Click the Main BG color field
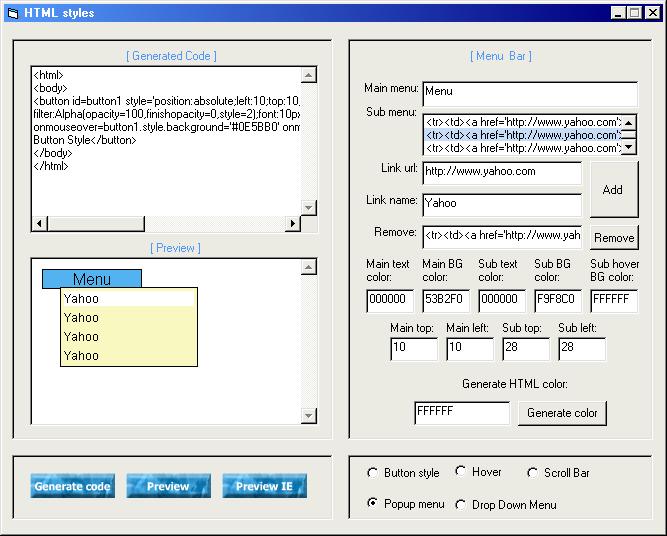The height and width of the screenshot is (536, 667). point(445,301)
